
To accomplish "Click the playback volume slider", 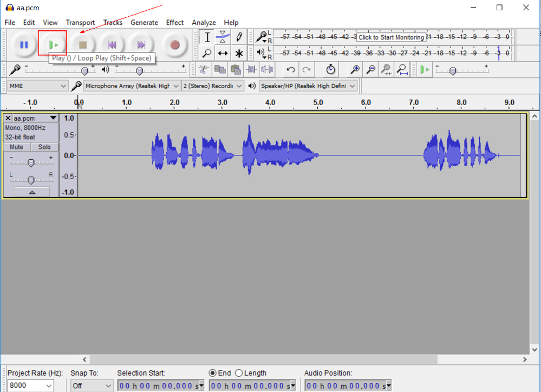I will pos(151,70).
